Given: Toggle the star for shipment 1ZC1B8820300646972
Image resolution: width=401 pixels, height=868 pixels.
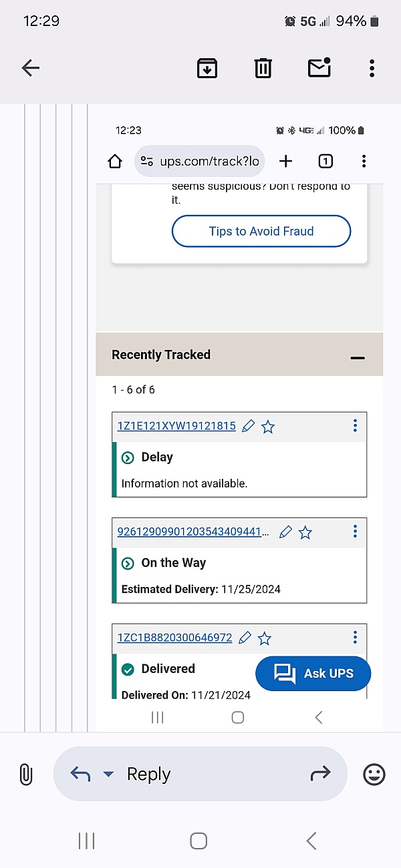Looking at the screenshot, I should click(265, 638).
